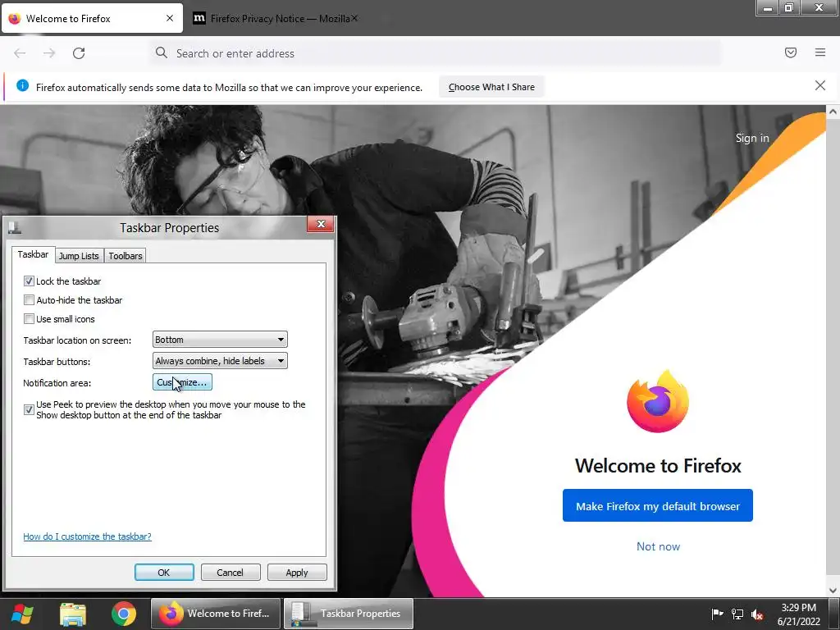Activate Welcome to Firefox taskbar button

click(216, 614)
